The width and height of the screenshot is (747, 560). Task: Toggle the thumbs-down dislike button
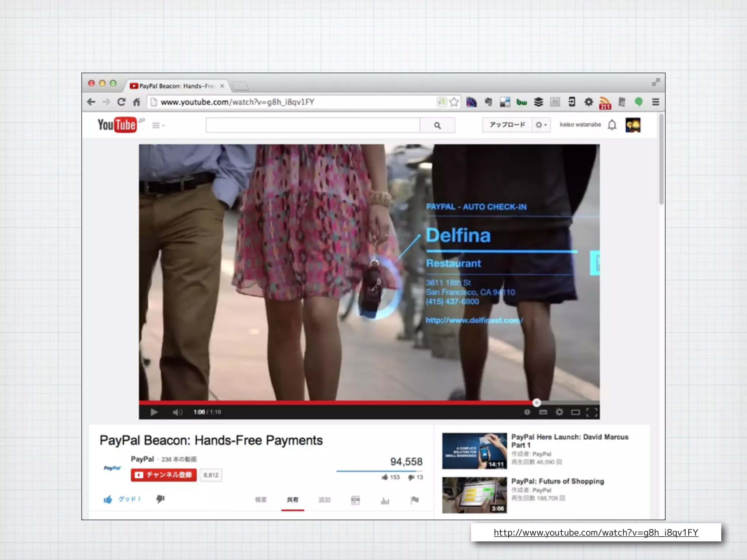160,499
